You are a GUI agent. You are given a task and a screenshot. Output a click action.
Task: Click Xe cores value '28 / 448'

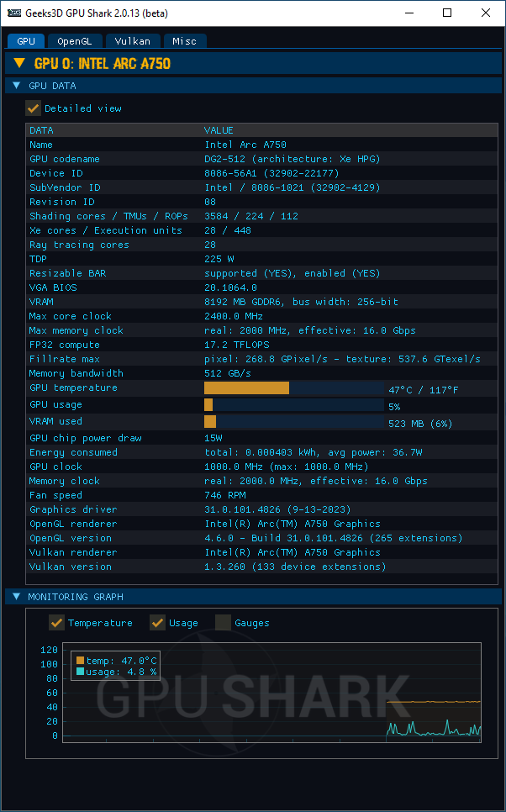(x=228, y=230)
